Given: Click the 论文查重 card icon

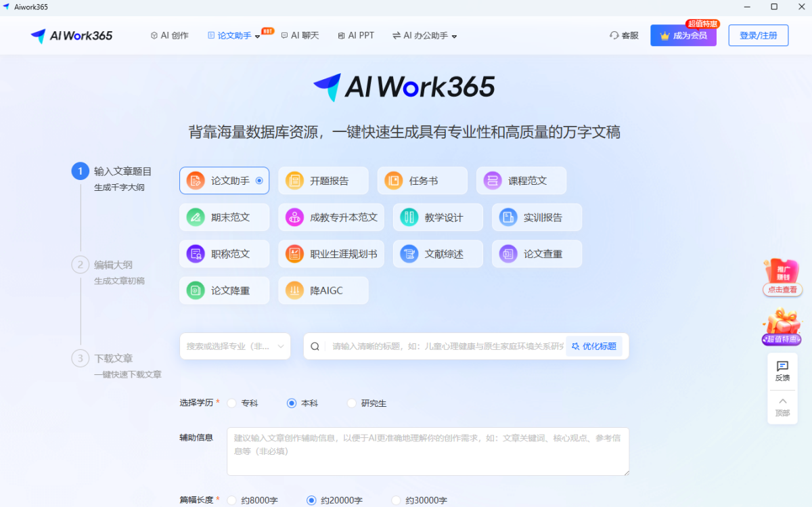Looking at the screenshot, I should pyautogui.click(x=508, y=254).
